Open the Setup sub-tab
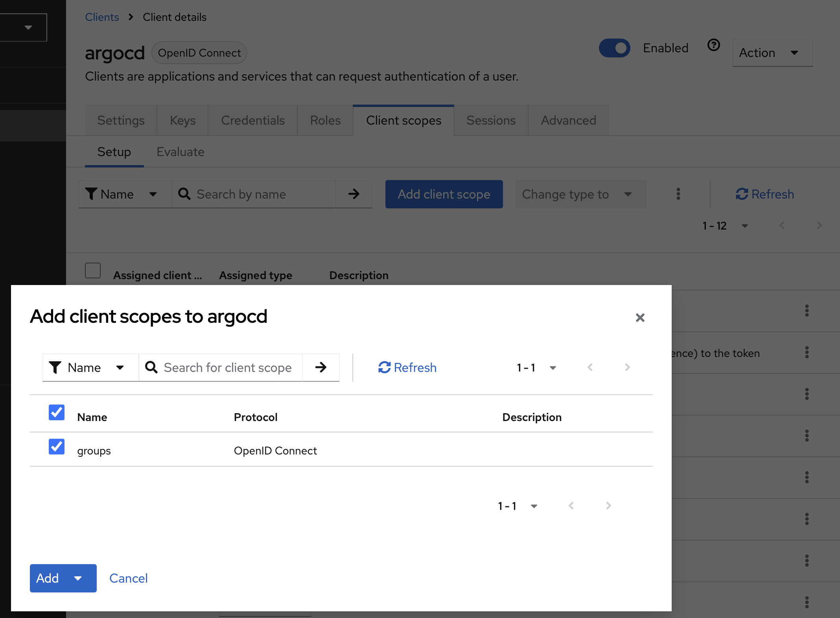840x618 pixels. coord(114,152)
